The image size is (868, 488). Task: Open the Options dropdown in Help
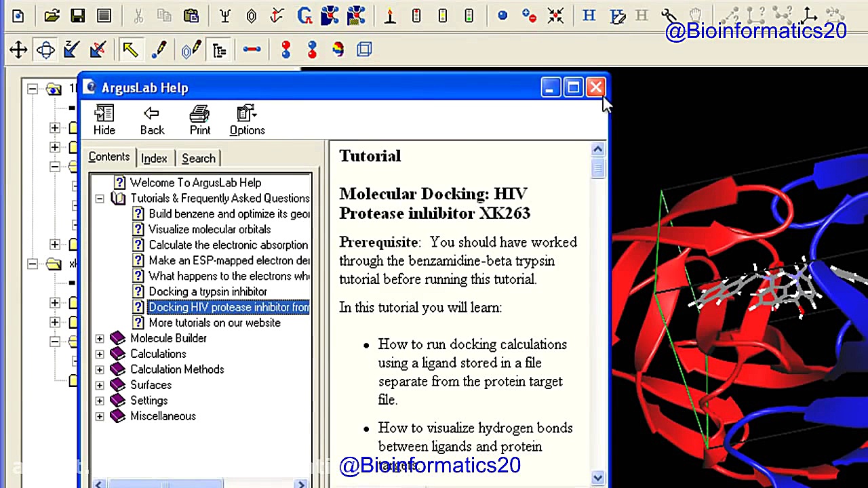[247, 120]
